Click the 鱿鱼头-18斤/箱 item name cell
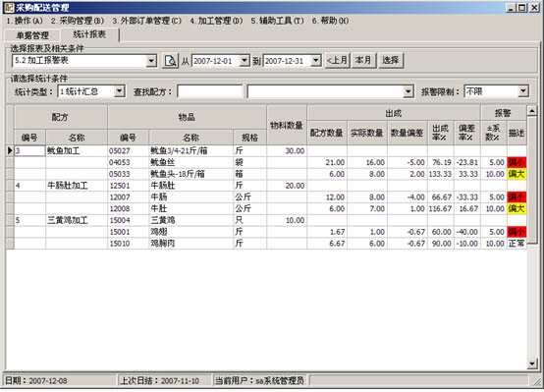This screenshot has width=544, height=392. pyautogui.click(x=191, y=174)
